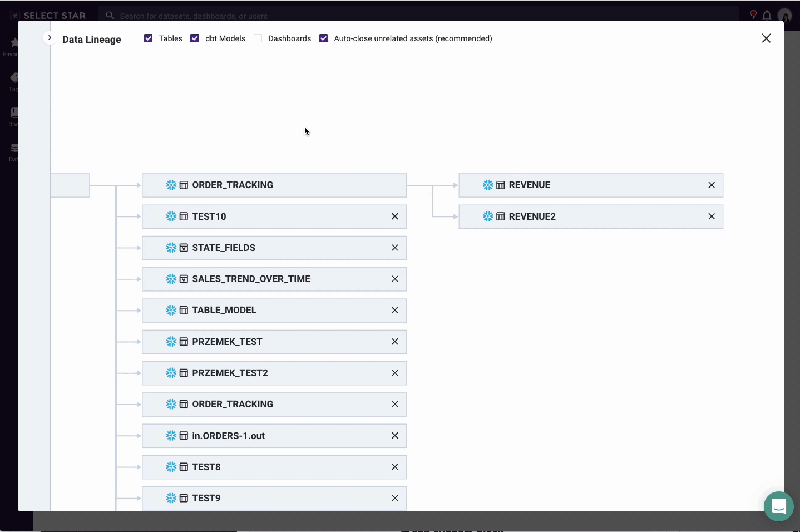Dismiss the SALES_TREND_OVER_TIME node
This screenshot has height=532, width=800.
[x=394, y=279]
